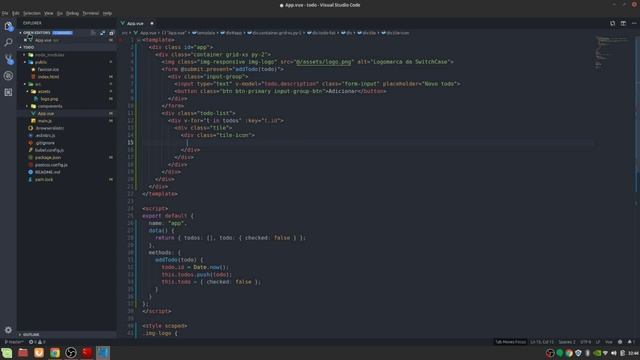Image resolution: width=640 pixels, height=360 pixels.
Task: Click the network Wi-Fi tray icon
Action: click(x=605, y=353)
